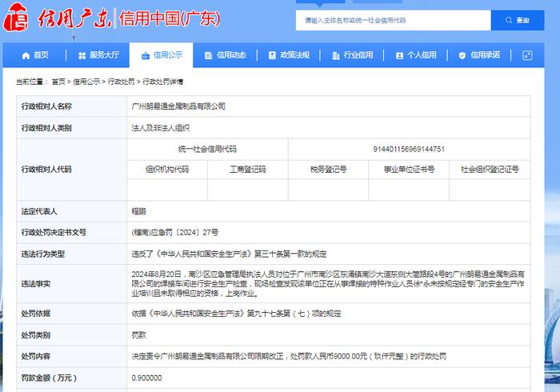Click the person icon beside 个人信用
The image size is (560, 392).
399,55
